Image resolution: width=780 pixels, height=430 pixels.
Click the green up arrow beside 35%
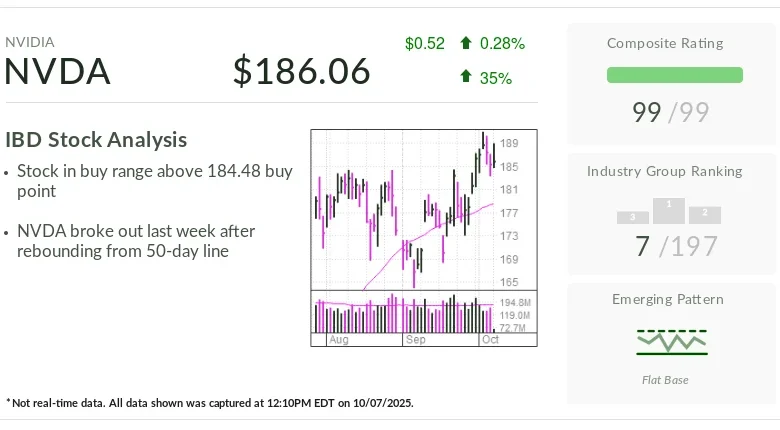(466, 77)
